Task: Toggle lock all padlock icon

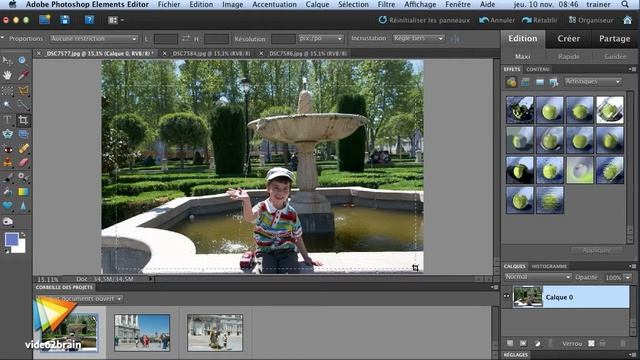Action: point(602,344)
